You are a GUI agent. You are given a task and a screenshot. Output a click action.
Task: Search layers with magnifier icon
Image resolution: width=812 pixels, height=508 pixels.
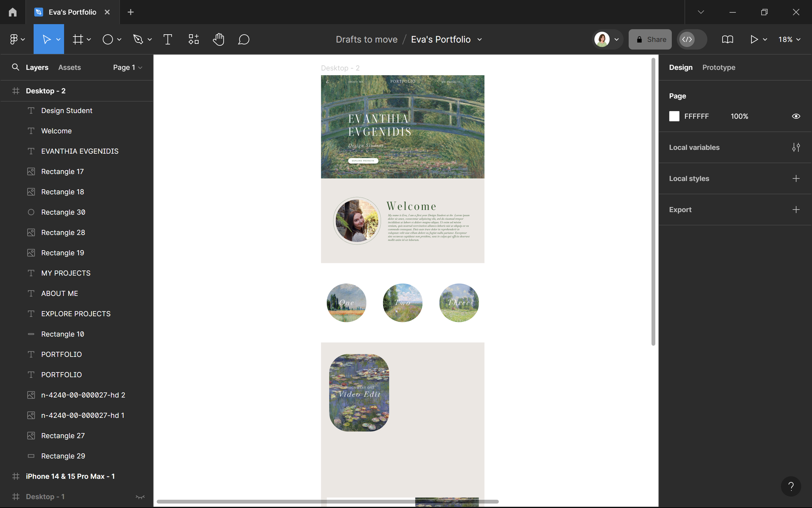(16, 67)
